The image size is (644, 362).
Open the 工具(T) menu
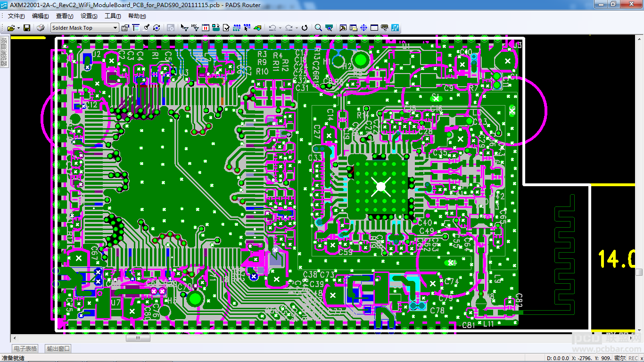coord(113,16)
